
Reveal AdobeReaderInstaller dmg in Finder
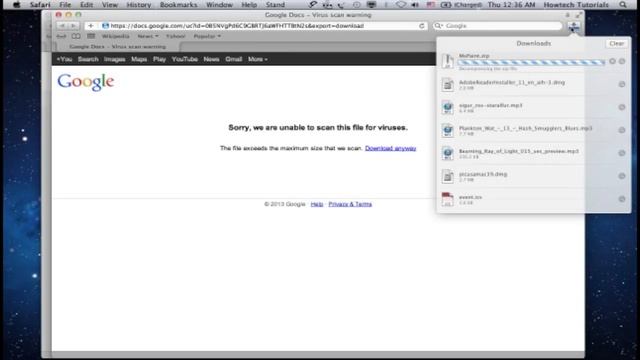[622, 84]
